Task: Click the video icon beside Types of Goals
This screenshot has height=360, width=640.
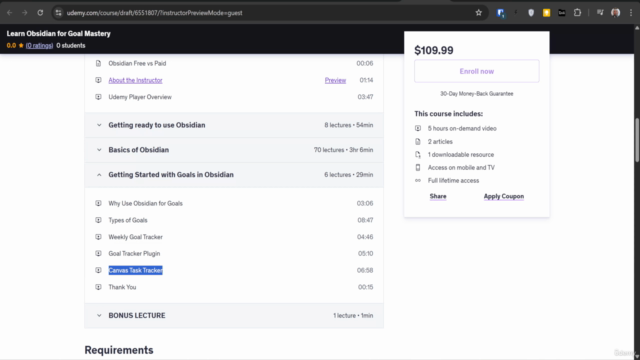Action: click(x=98, y=220)
